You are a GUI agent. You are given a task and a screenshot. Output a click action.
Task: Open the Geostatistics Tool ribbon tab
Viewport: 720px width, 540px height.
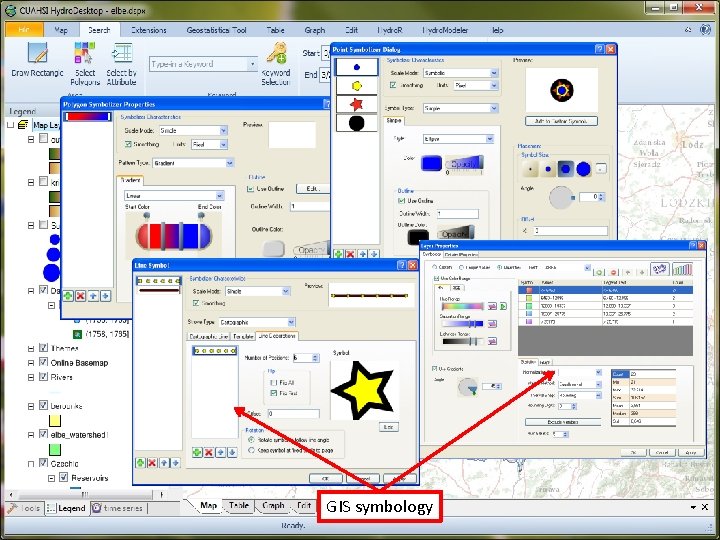217,30
